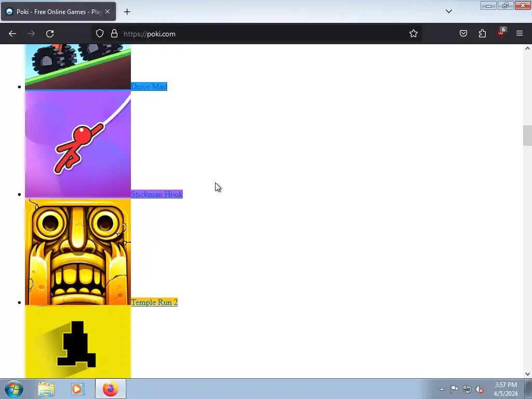Go back to the previous page

click(12, 34)
